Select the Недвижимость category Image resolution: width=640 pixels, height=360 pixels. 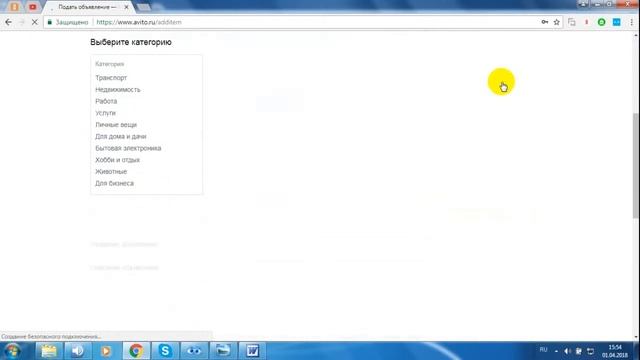pos(118,89)
